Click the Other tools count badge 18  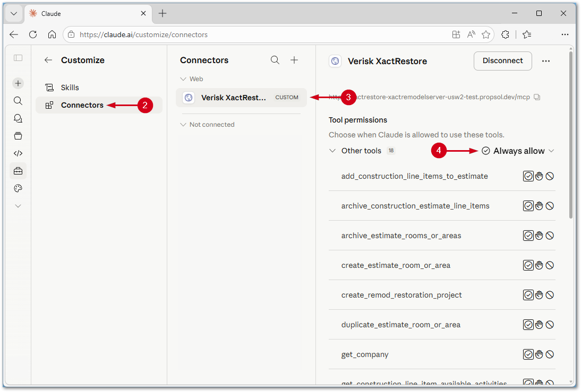pos(391,151)
